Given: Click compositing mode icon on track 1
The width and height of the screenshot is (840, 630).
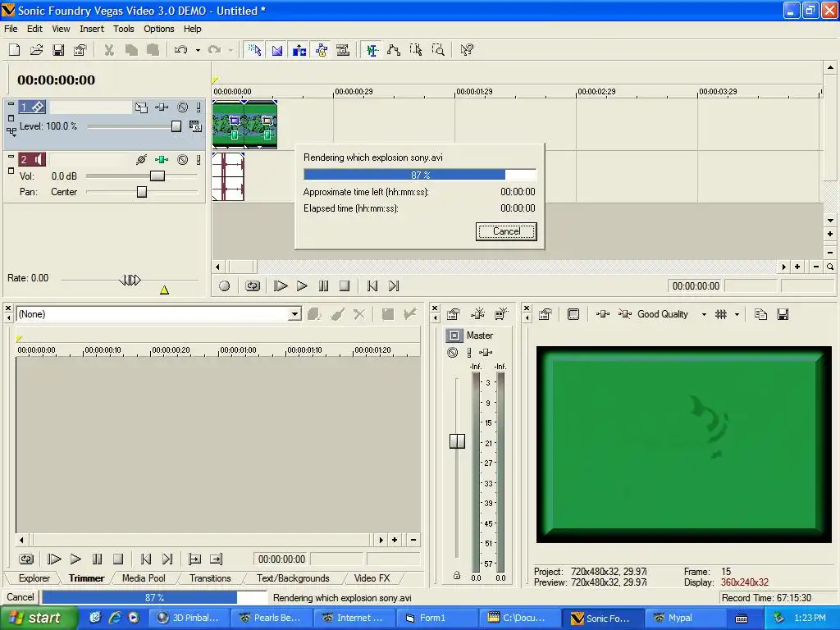Looking at the screenshot, I should pos(195,126).
